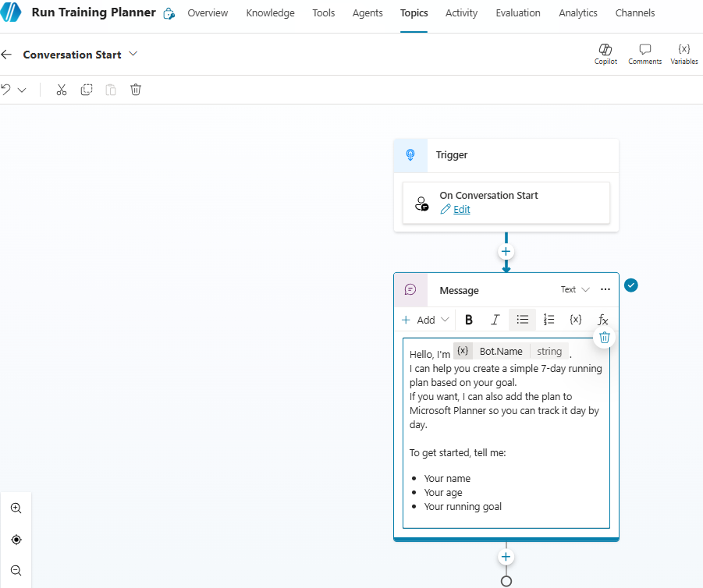Switch to the Knowledge tab
The height and width of the screenshot is (588, 703).
[270, 13]
